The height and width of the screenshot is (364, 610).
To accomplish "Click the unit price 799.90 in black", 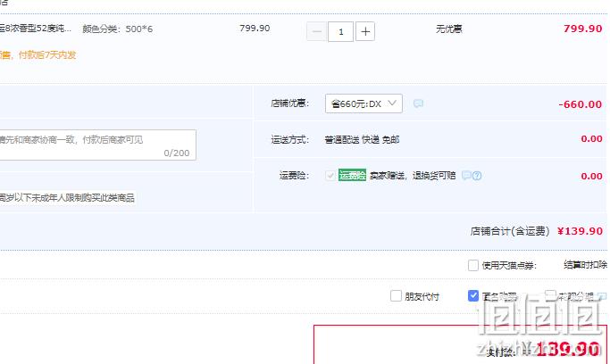I will (255, 29).
